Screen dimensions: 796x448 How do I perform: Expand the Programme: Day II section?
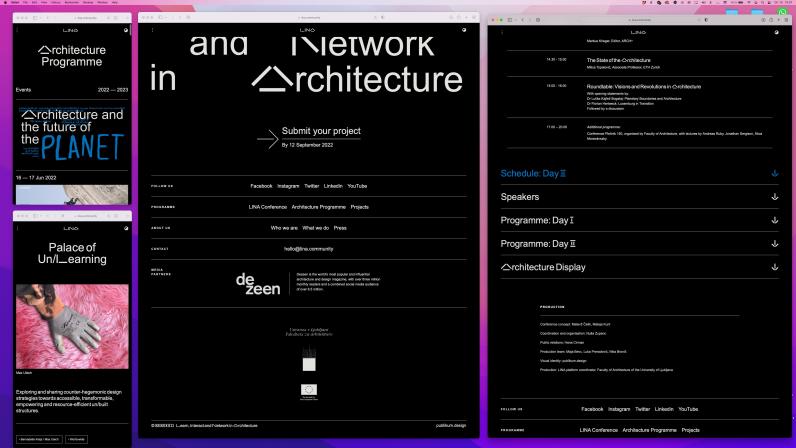[639, 244]
